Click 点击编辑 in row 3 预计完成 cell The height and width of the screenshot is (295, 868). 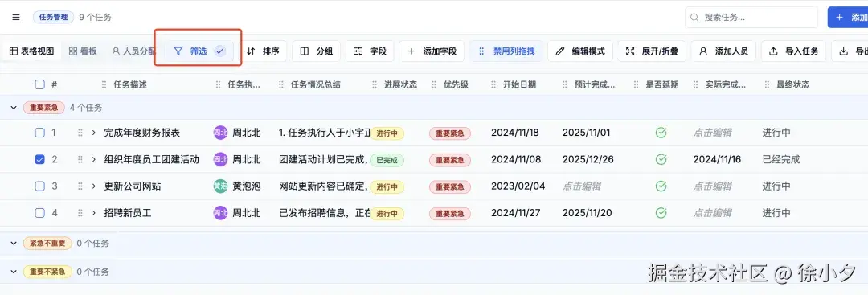[x=583, y=186]
